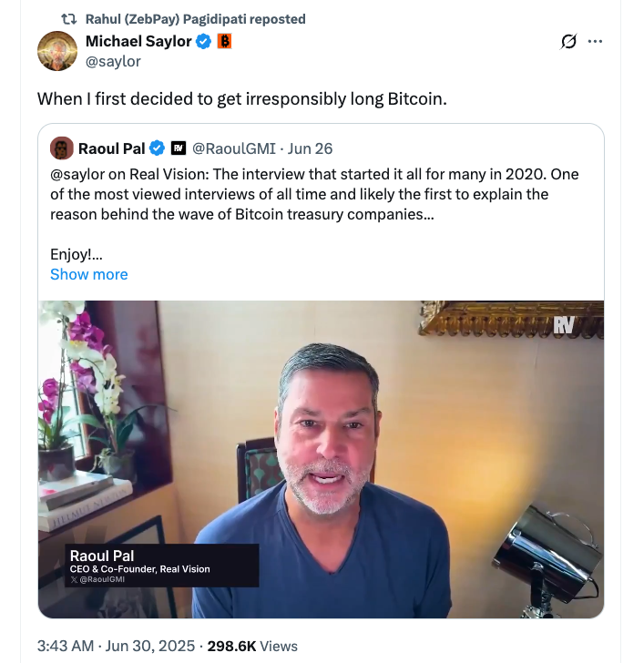The height and width of the screenshot is (663, 644).
Task: Click the Grok icon on the tweet
Action: pyautogui.click(x=569, y=41)
